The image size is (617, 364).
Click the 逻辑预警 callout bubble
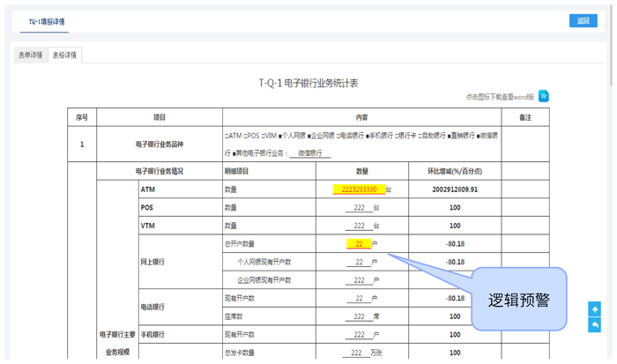click(518, 300)
